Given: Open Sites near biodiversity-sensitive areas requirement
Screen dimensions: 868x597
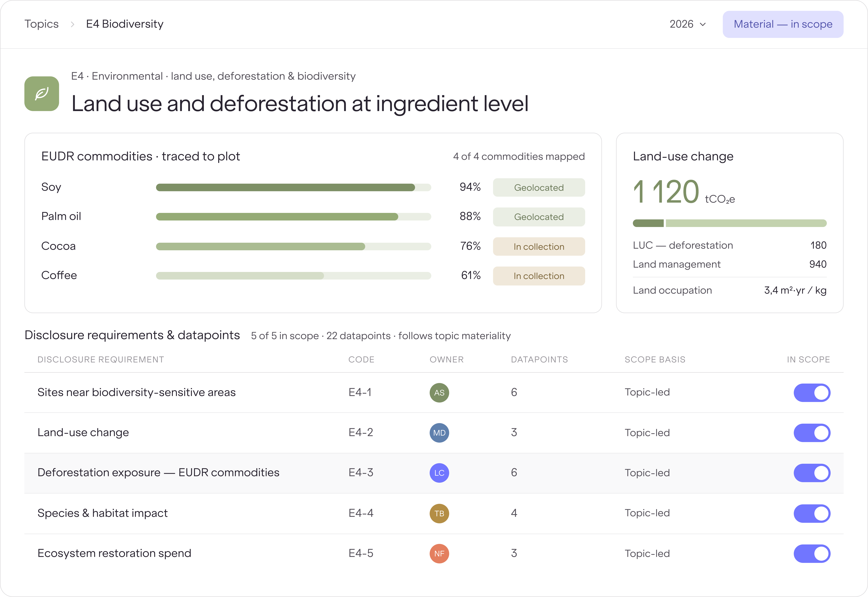Looking at the screenshot, I should [x=434, y=392].
